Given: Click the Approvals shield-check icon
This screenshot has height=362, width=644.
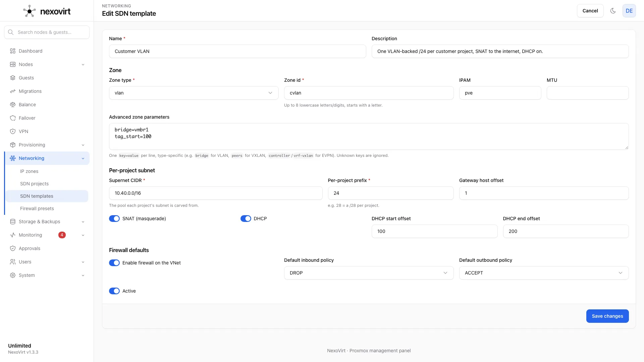Looking at the screenshot, I should click(13, 248).
